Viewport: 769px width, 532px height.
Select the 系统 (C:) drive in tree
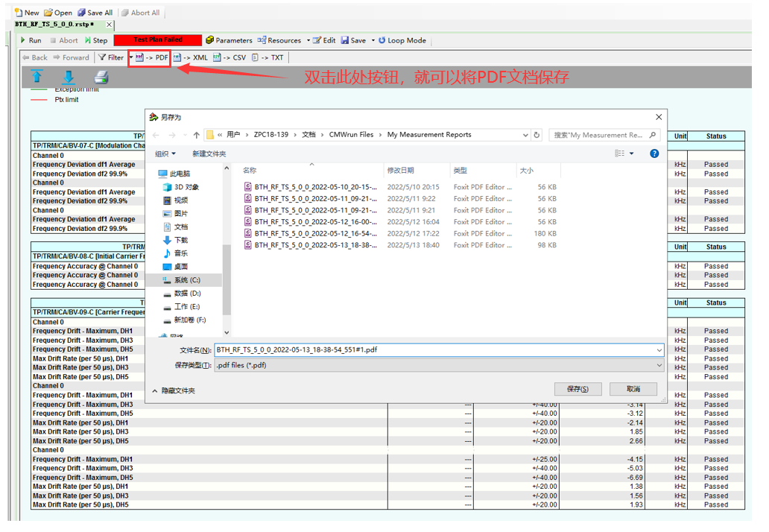coord(184,280)
